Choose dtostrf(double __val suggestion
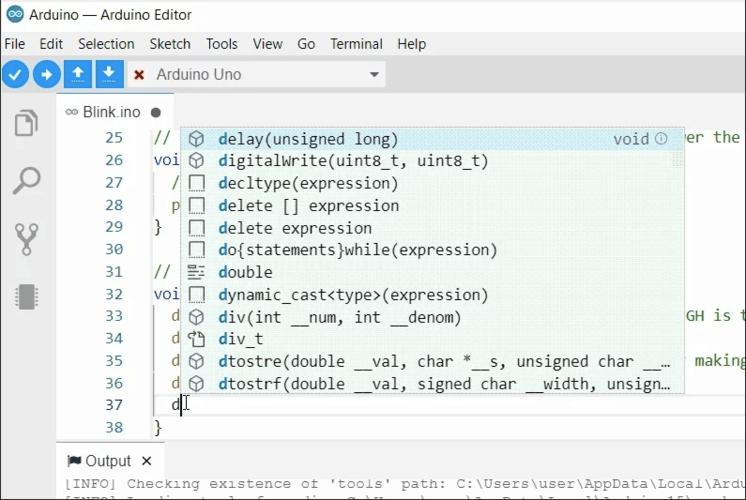This screenshot has height=500, width=746. [x=432, y=383]
